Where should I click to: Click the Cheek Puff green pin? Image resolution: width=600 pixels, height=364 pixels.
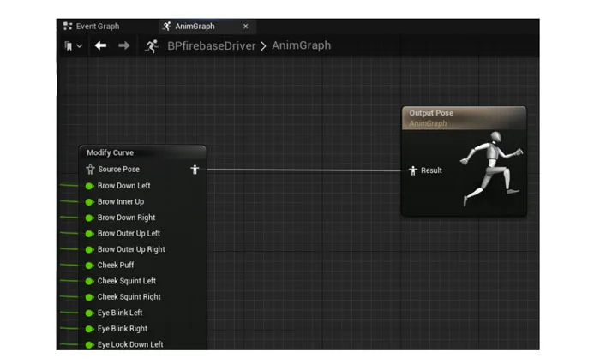click(89, 266)
